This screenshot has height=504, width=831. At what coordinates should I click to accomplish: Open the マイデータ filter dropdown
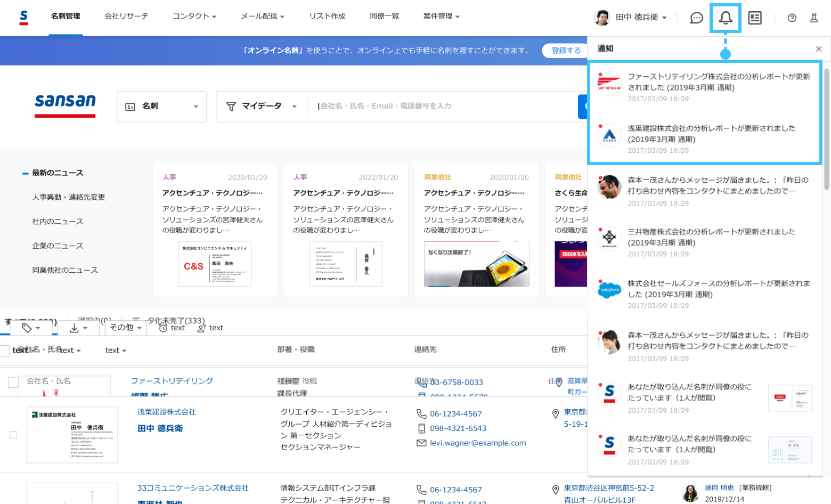[x=262, y=107]
